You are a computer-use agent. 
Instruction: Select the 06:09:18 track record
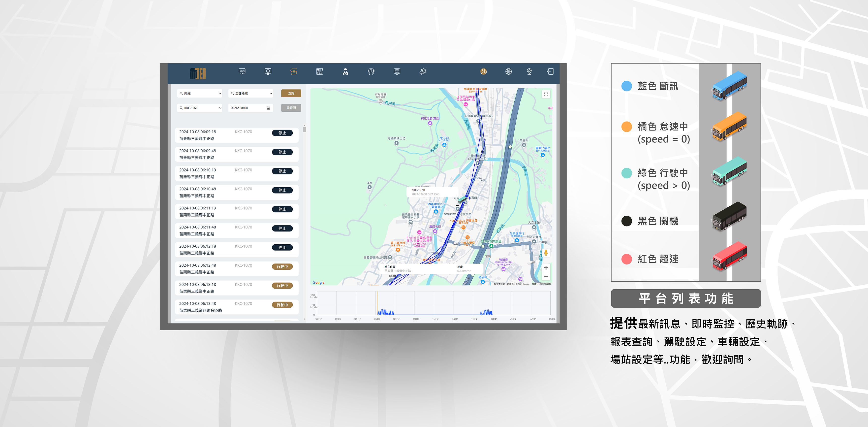coord(237,135)
